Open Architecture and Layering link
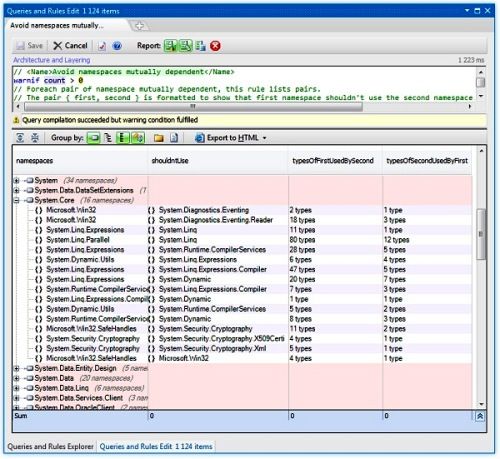The image size is (500, 459). (52, 60)
